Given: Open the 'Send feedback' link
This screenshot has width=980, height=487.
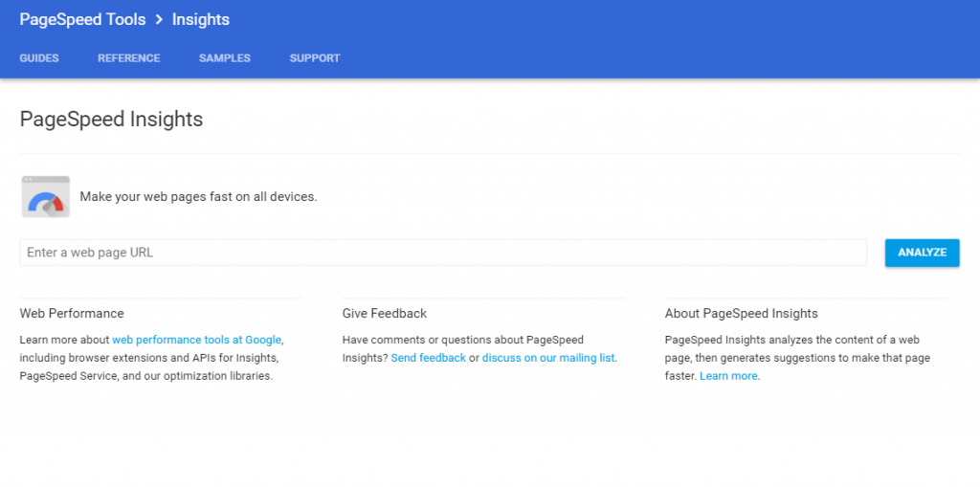Looking at the screenshot, I should [x=428, y=358].
